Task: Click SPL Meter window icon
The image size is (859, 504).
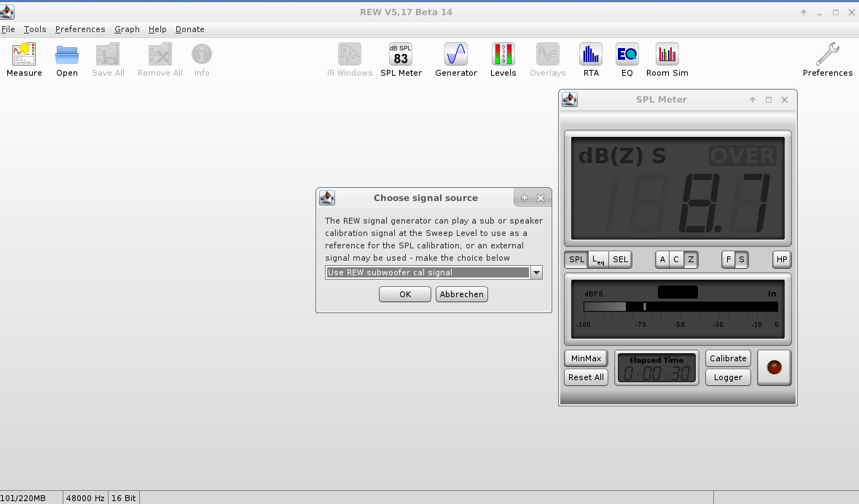Action: coord(570,99)
